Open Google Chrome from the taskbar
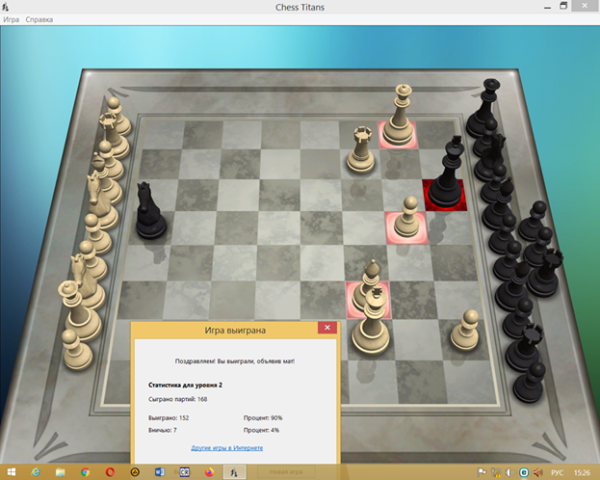 click(x=85, y=470)
